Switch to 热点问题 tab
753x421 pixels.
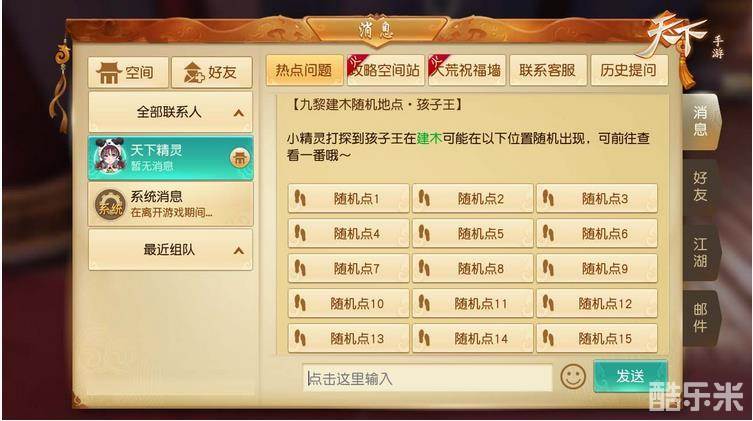pyautogui.click(x=304, y=71)
